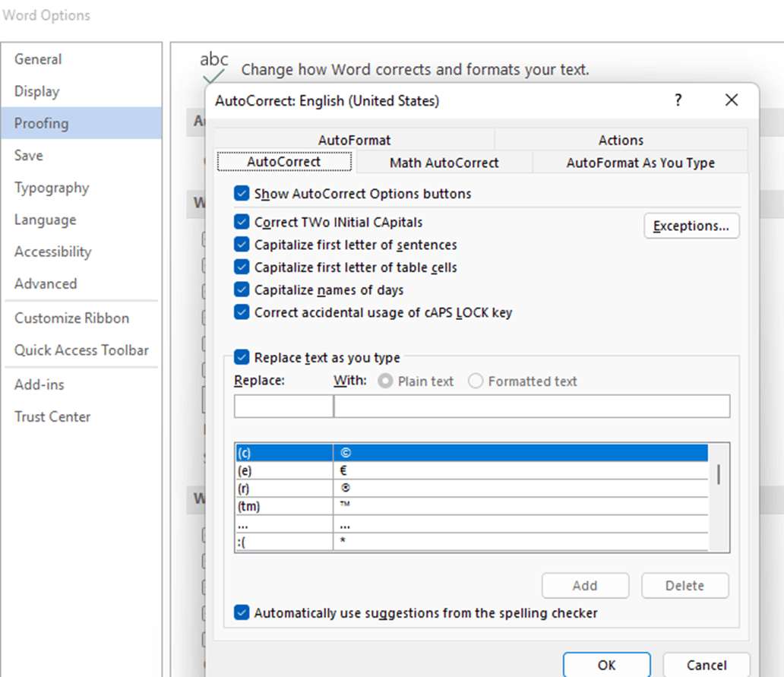Select the ellipsis ... replacement row
784x677 pixels.
472,524
